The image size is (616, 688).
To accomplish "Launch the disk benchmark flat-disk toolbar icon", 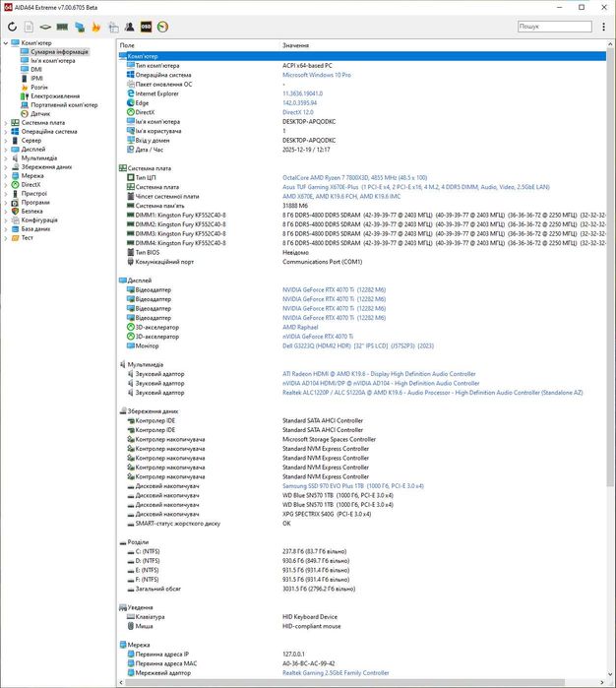I will point(45,27).
